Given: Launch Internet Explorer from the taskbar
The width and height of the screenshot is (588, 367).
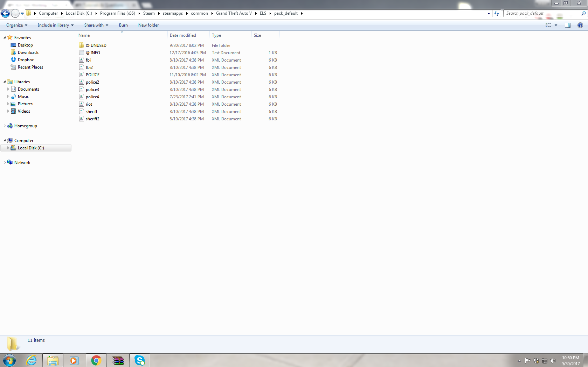Looking at the screenshot, I should pyautogui.click(x=31, y=360).
